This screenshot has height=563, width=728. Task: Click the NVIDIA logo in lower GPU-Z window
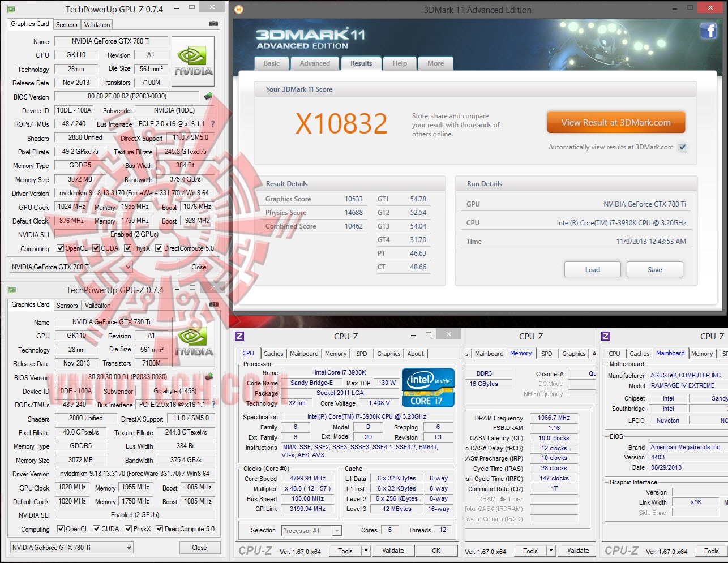pyautogui.click(x=194, y=342)
